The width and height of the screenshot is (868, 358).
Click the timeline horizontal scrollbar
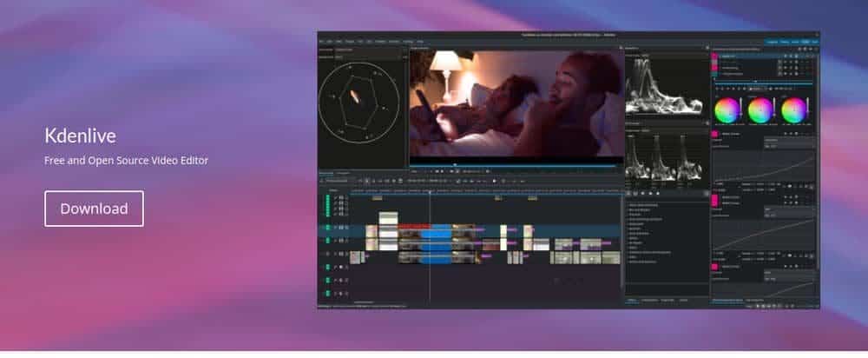click(x=365, y=302)
